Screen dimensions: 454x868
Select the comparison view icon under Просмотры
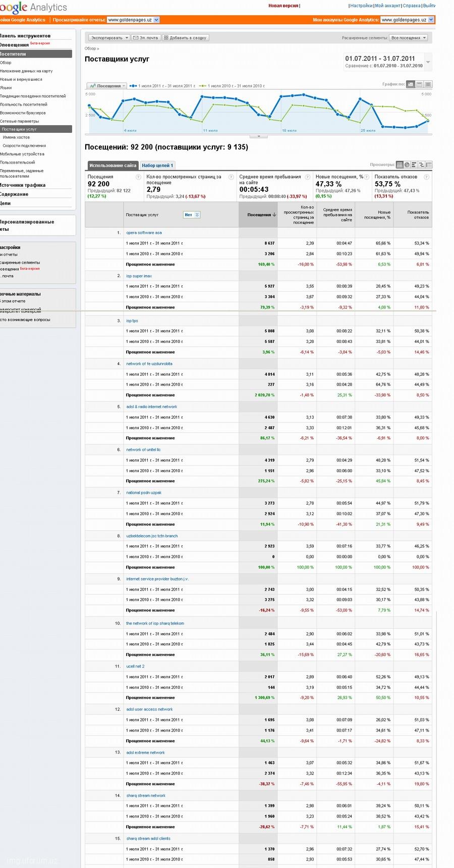(422, 165)
